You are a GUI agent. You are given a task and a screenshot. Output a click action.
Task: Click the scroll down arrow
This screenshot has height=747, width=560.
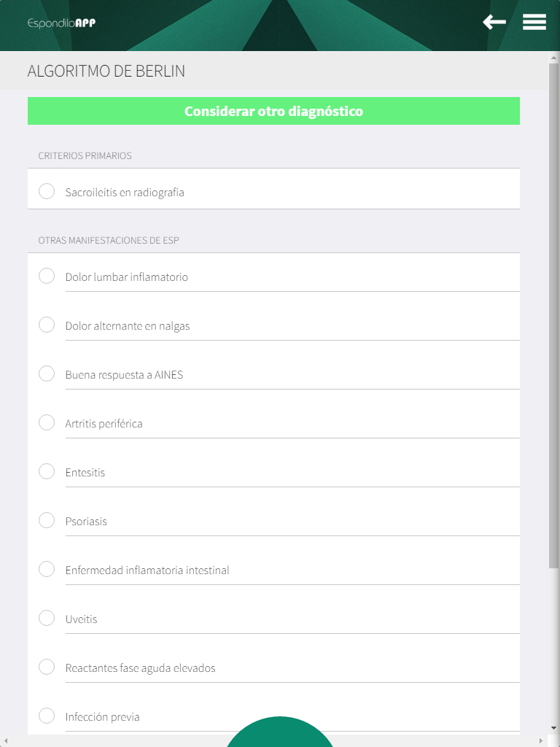click(x=553, y=728)
